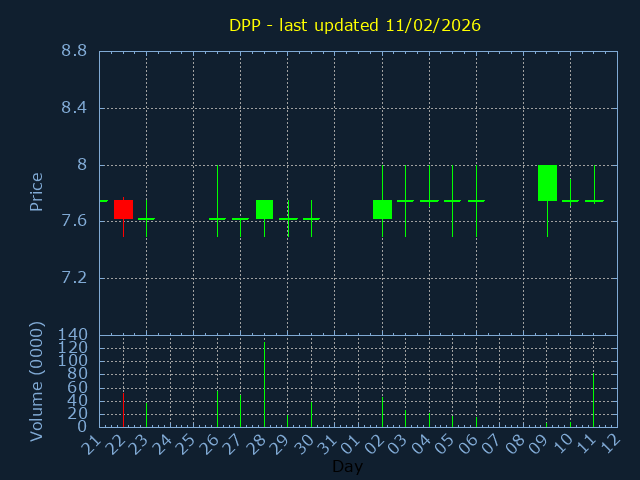This screenshot has width=640, height=480.
Task: Select the volume bar on day 11
Action: [594, 400]
